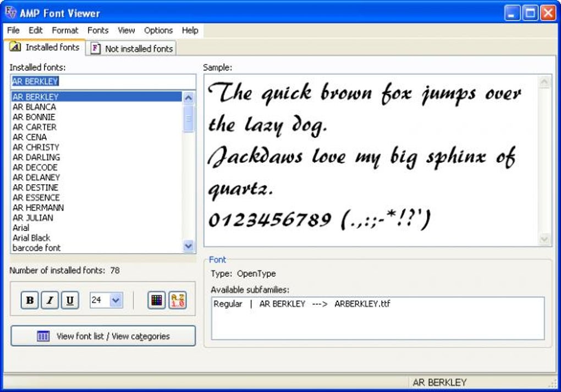Select AR ESSENCE in the font list
The height and width of the screenshot is (392, 561).
click(x=97, y=197)
